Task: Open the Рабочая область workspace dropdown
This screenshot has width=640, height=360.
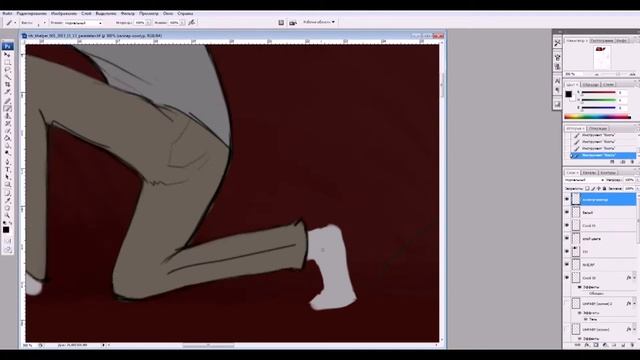Action: tap(319, 22)
